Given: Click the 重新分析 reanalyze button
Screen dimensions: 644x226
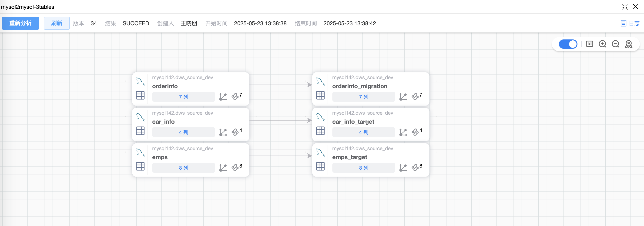Looking at the screenshot, I should 20,23.
